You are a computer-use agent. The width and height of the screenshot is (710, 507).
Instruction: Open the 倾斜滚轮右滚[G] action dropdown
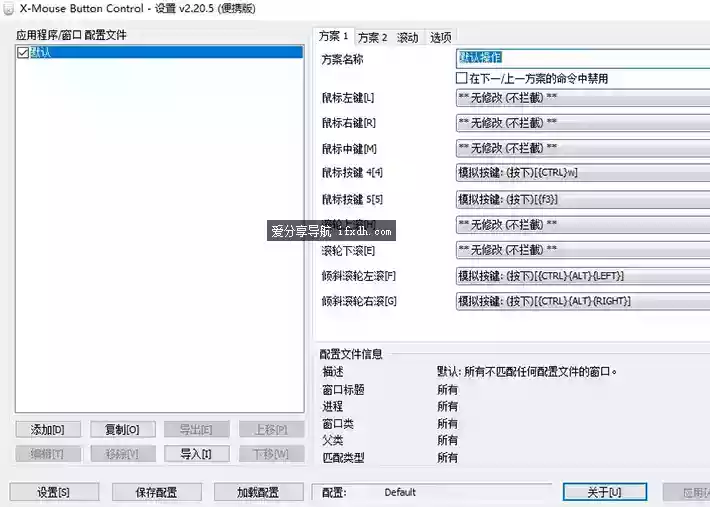point(583,301)
